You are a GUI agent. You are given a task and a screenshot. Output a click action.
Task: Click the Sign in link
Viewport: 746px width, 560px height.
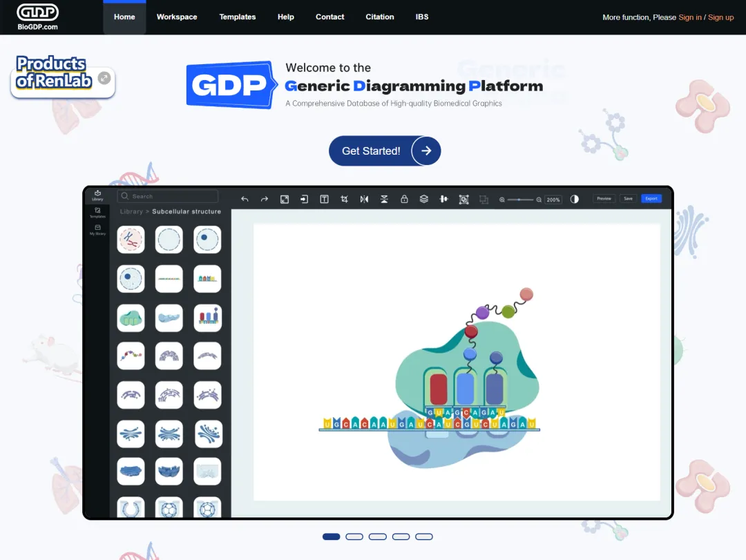coord(690,17)
